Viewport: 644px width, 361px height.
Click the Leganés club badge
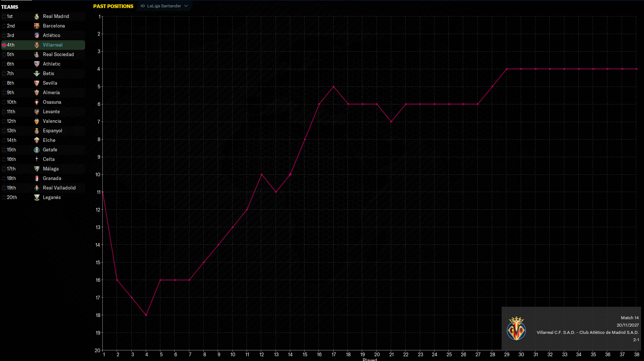(x=37, y=198)
